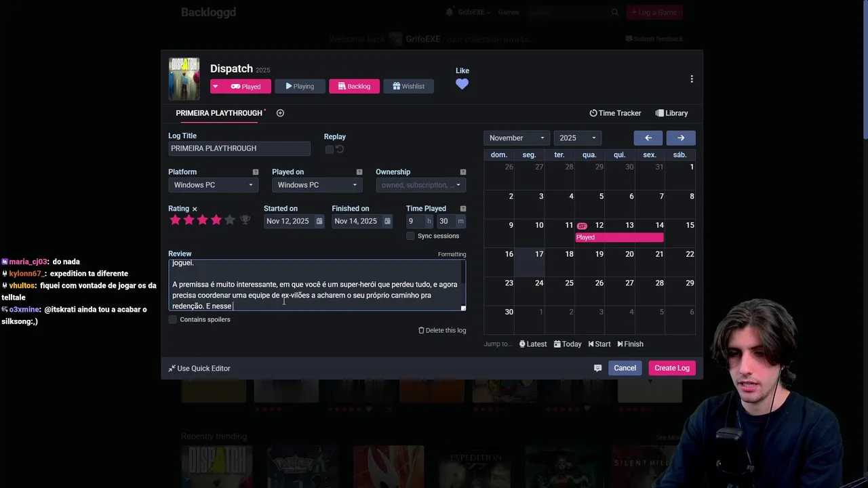Click into the Review text area
868x488 pixels.
317,285
